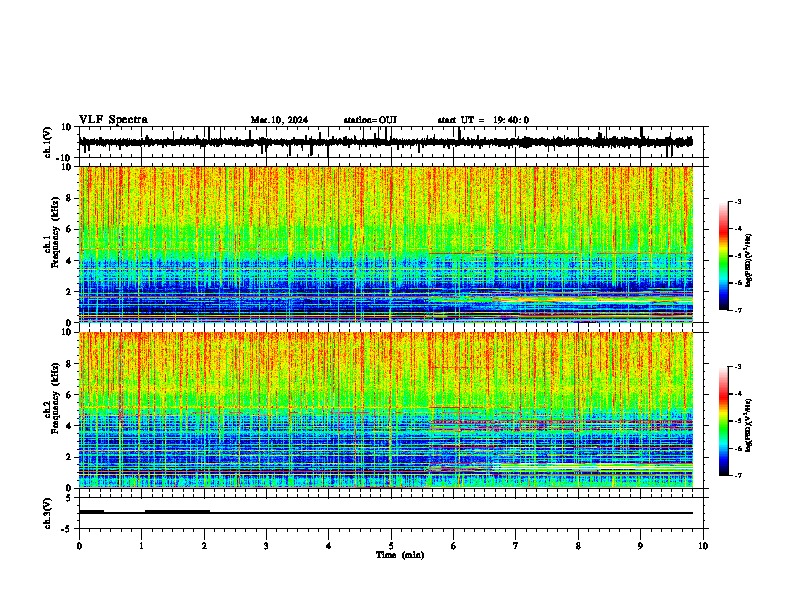Click the "4" kHz tick on ch.1 frequency axis

click(69, 261)
